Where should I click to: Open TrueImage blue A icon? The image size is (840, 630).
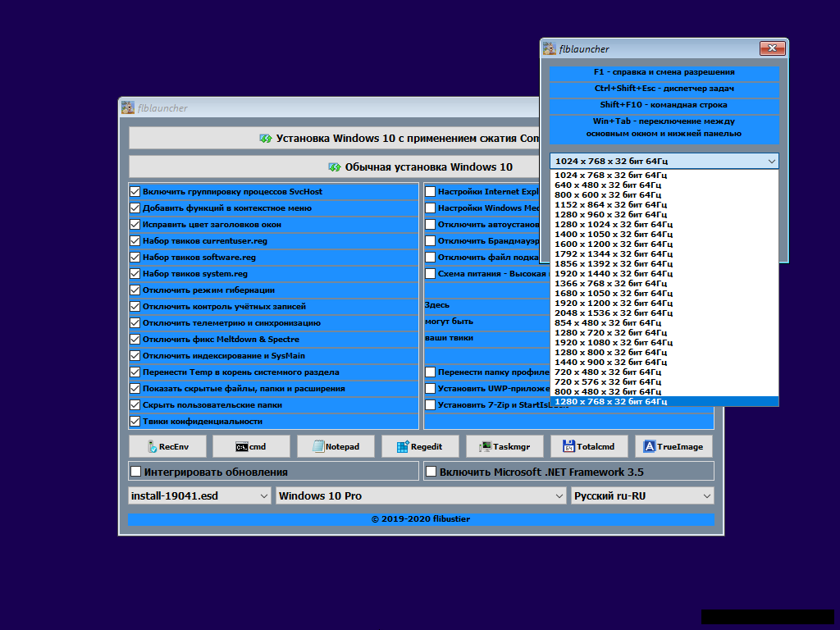click(x=650, y=446)
